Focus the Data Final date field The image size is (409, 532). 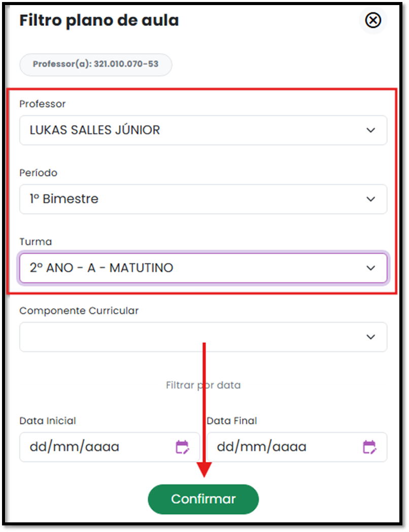[x=284, y=447]
